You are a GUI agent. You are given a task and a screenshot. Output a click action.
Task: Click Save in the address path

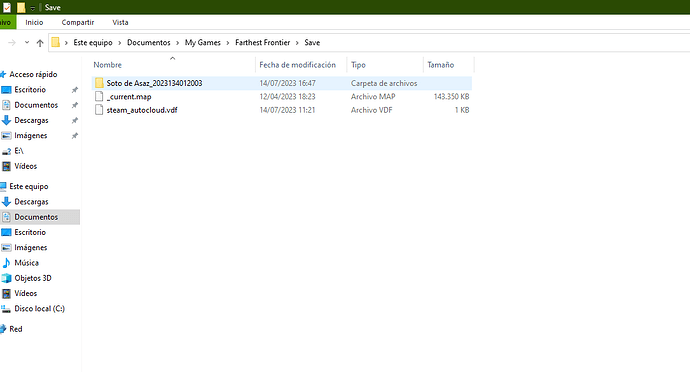point(312,43)
